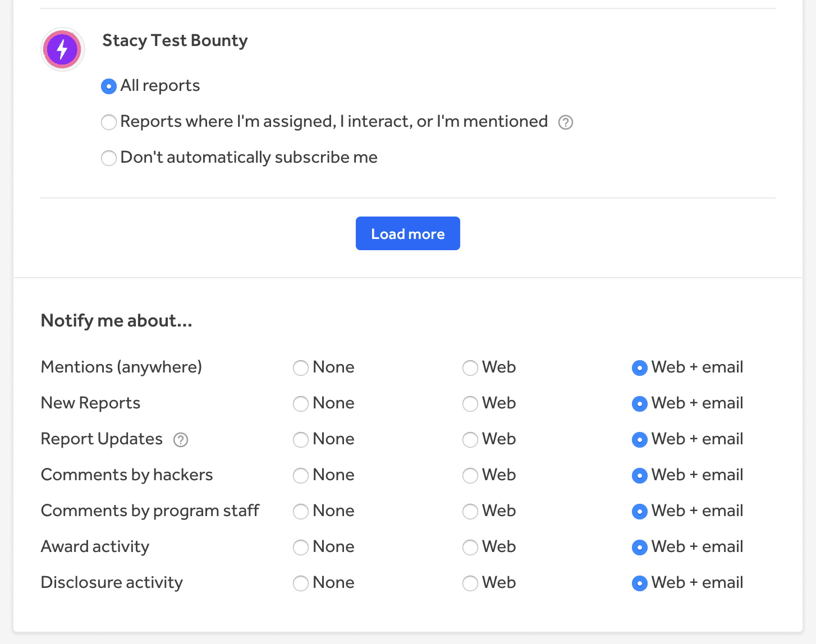Choose Reports where I'm assigned or mentioned

pyautogui.click(x=109, y=122)
